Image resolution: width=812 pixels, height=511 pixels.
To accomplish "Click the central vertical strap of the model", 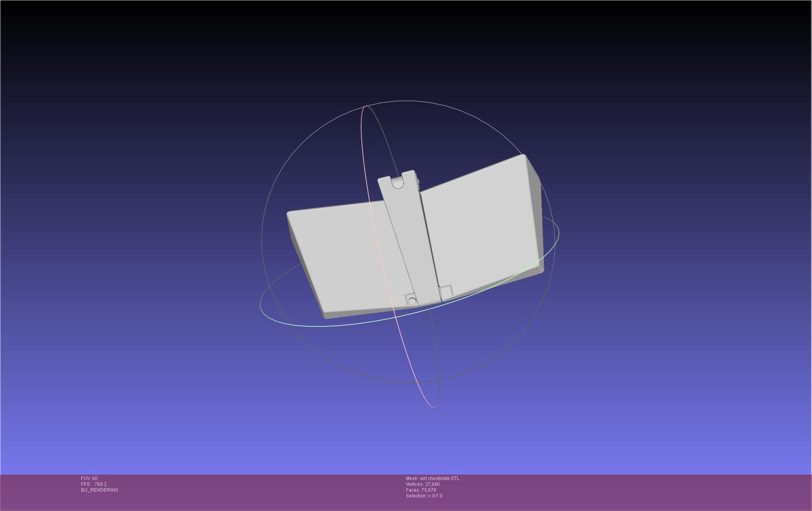I will (x=413, y=240).
